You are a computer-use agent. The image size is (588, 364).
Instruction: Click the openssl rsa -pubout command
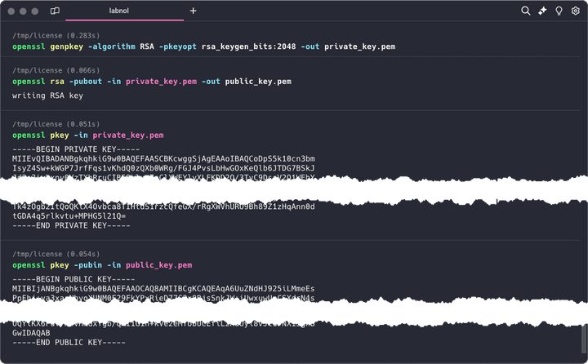click(x=152, y=82)
